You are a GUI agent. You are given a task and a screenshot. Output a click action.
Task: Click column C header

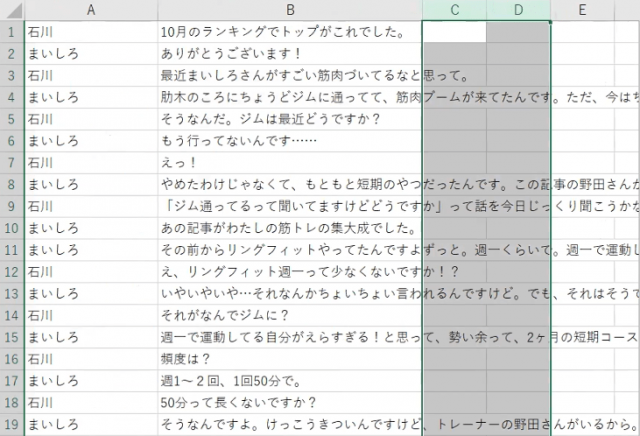(x=454, y=10)
